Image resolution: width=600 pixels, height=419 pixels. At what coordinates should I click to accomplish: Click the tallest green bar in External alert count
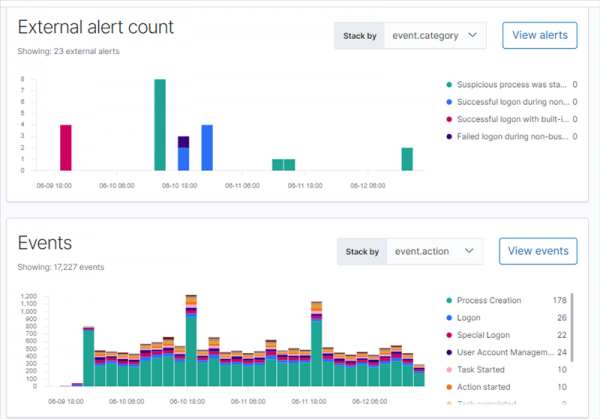tap(160, 125)
